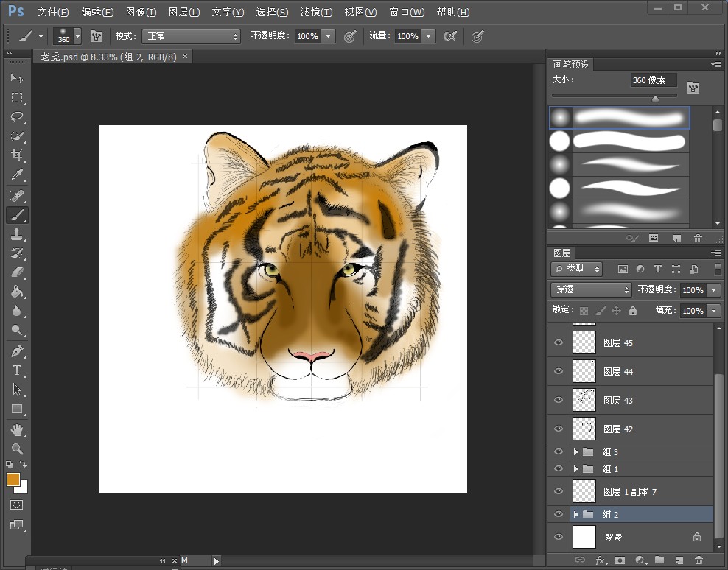Viewport: 728px width, 570px height.
Task: Toggle visibility of 组 3 group
Action: pyautogui.click(x=559, y=451)
